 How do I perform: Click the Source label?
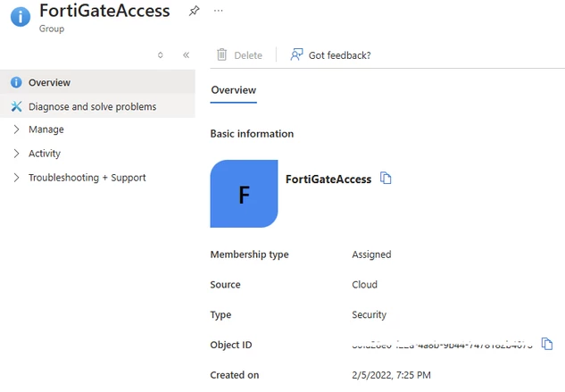pos(225,285)
